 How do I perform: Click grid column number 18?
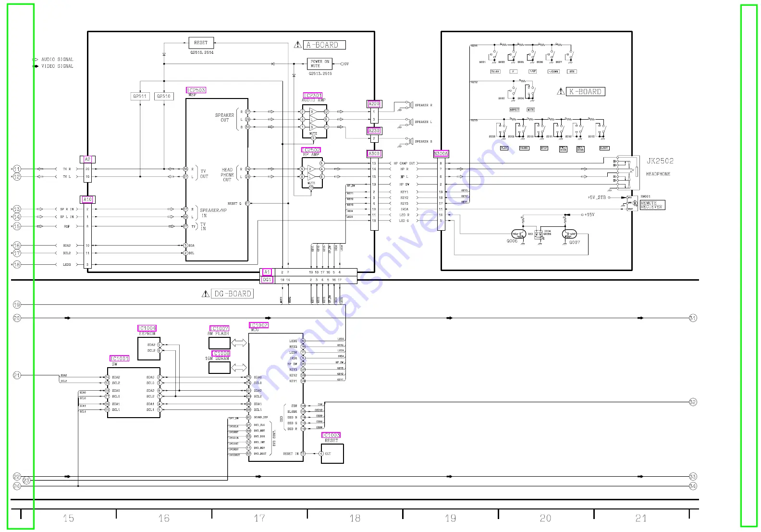pyautogui.click(x=355, y=518)
